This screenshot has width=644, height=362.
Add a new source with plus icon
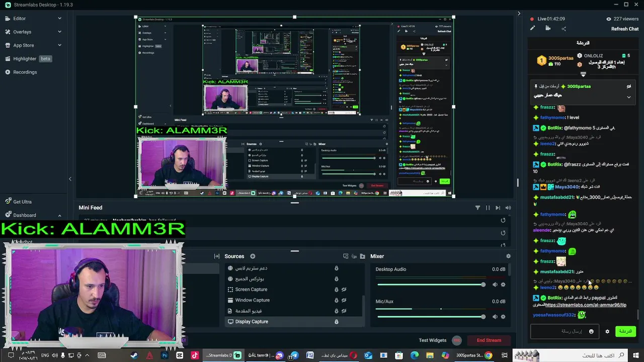(253, 256)
